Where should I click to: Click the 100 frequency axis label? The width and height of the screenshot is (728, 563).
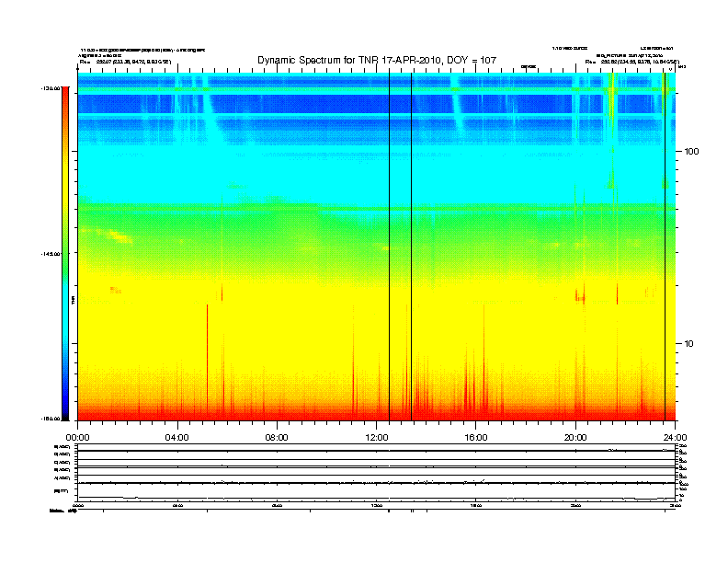pyautogui.click(x=691, y=152)
